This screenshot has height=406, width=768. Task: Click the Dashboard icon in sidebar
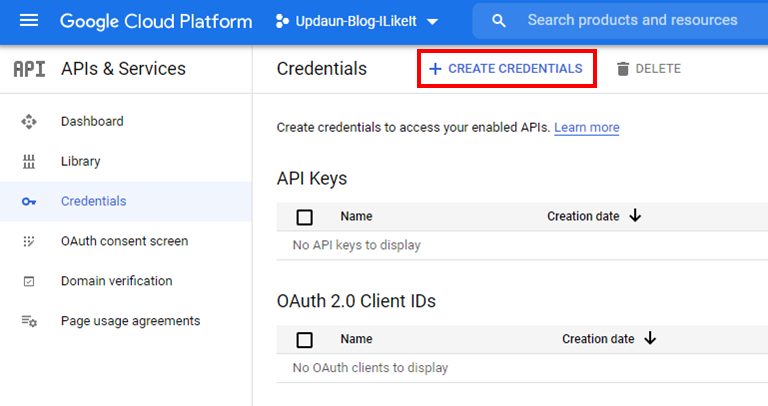click(29, 121)
